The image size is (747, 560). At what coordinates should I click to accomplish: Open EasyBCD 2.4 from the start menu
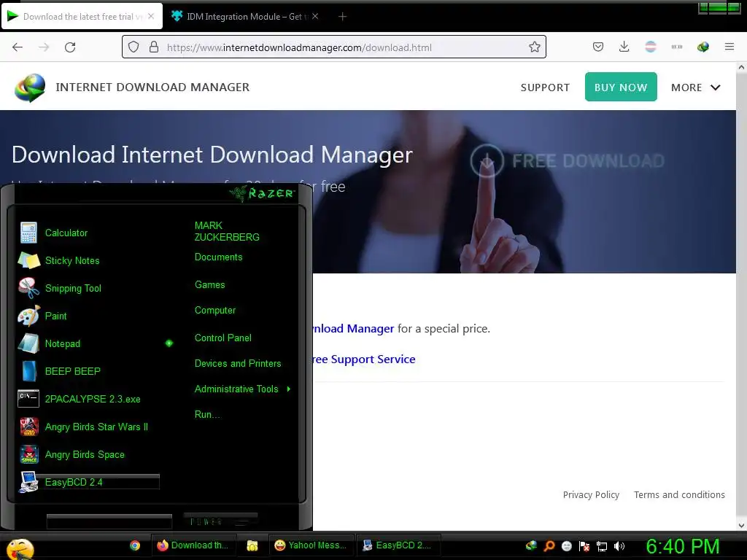[74, 482]
